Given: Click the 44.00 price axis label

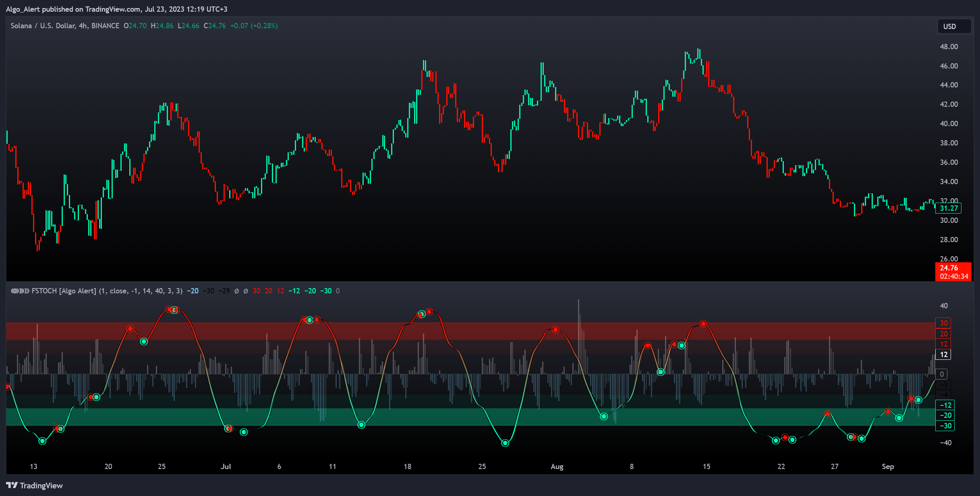Looking at the screenshot, I should point(949,85).
